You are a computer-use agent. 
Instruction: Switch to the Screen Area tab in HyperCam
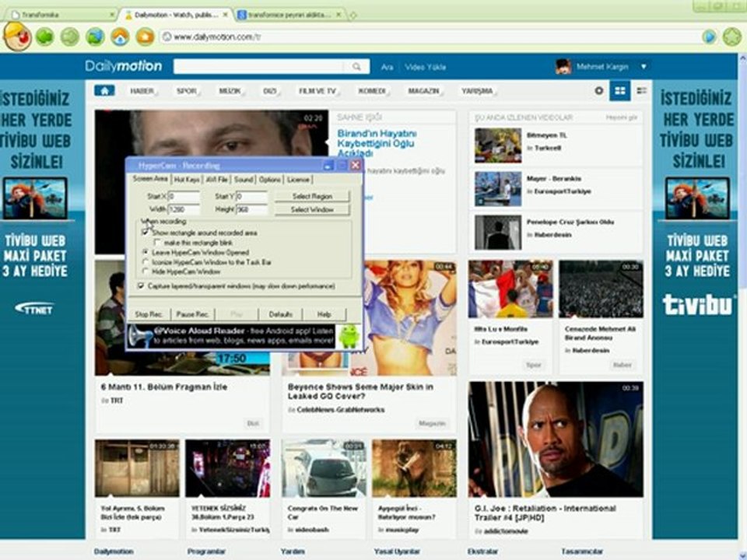point(150,179)
